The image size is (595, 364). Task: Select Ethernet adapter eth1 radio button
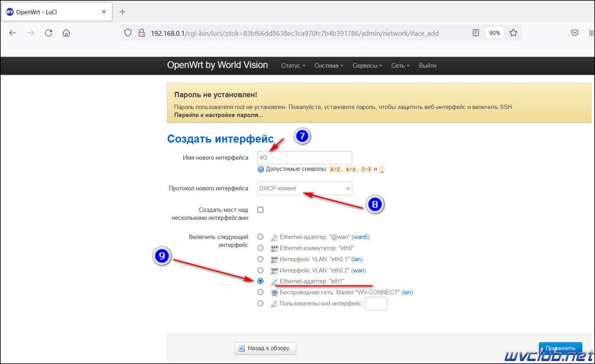260,281
